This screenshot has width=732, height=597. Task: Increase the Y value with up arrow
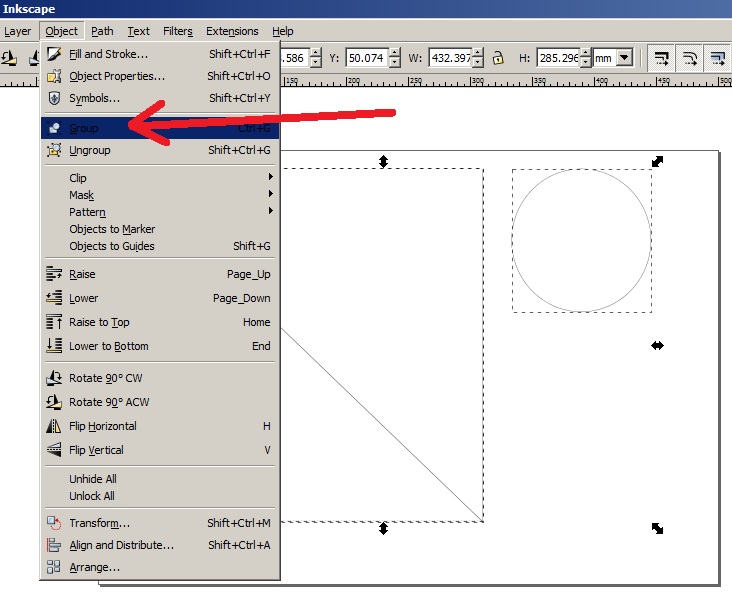[395, 53]
